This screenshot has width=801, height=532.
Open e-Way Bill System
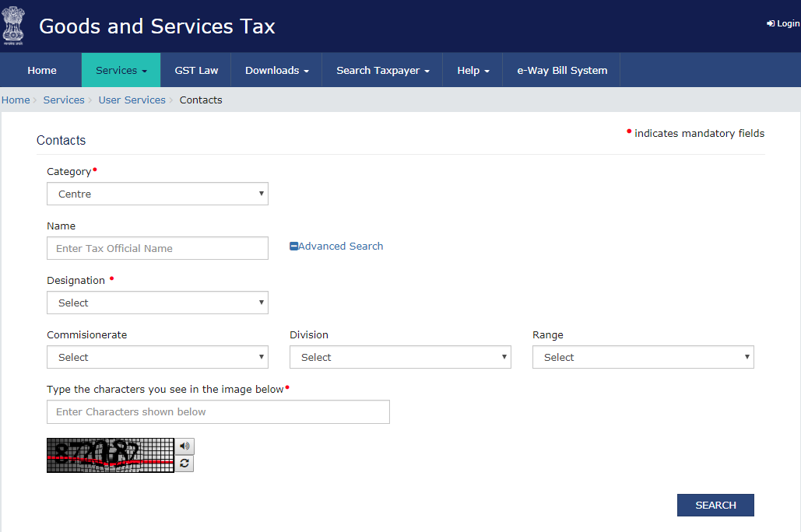562,70
